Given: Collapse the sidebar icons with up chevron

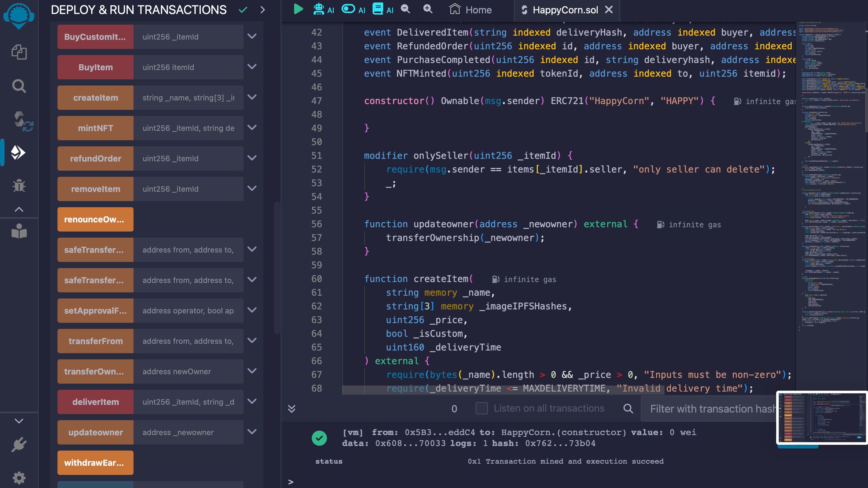Looking at the screenshot, I should point(19,209).
